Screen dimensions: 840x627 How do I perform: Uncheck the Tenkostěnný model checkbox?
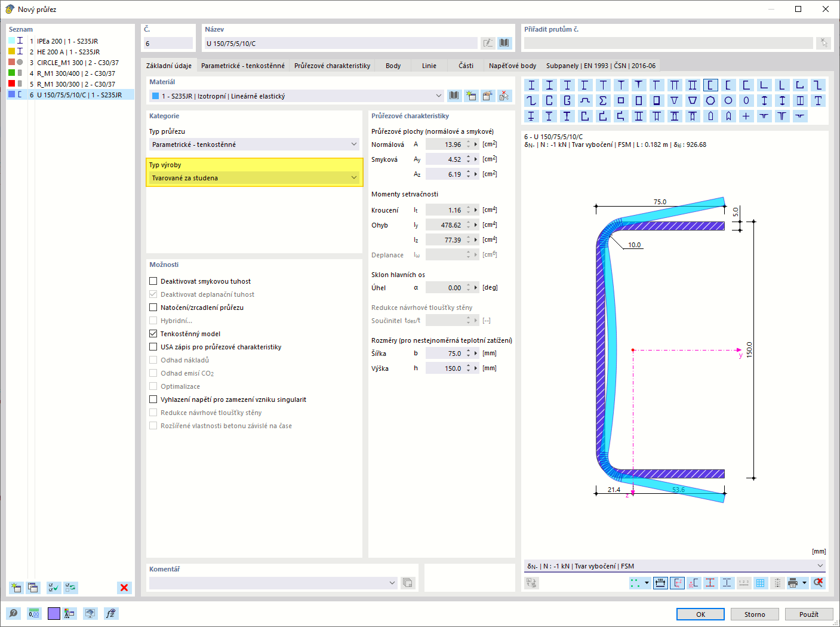pos(153,334)
